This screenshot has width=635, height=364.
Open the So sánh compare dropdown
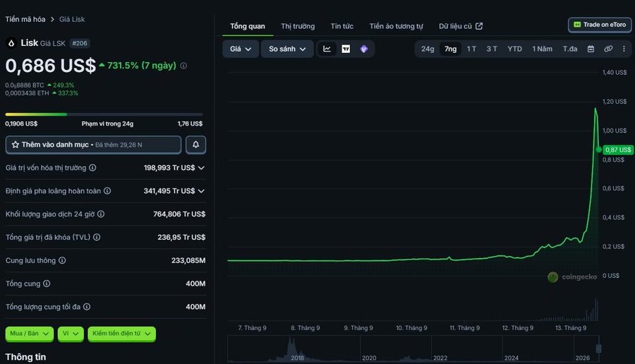pyautogui.click(x=287, y=49)
